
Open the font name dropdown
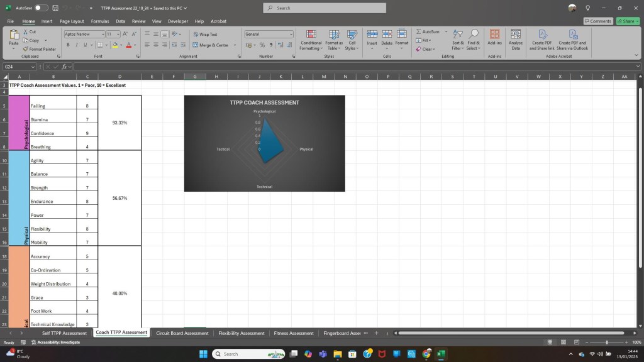(x=102, y=34)
